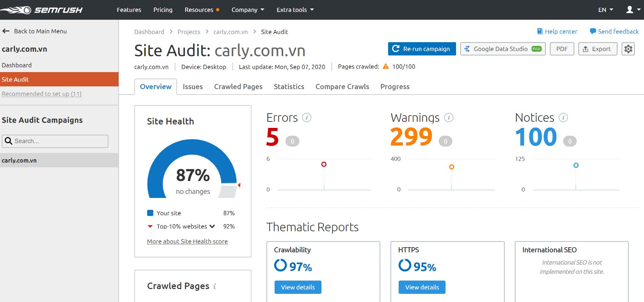Click the red errors chart point
The image size is (644, 302).
[324, 164]
